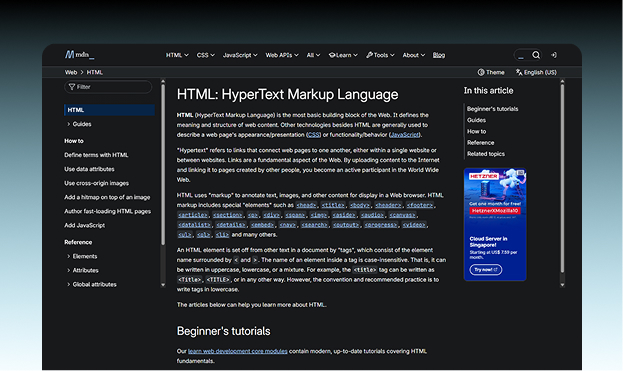Open the About navigation menu
The image size is (623, 371).
pos(414,55)
